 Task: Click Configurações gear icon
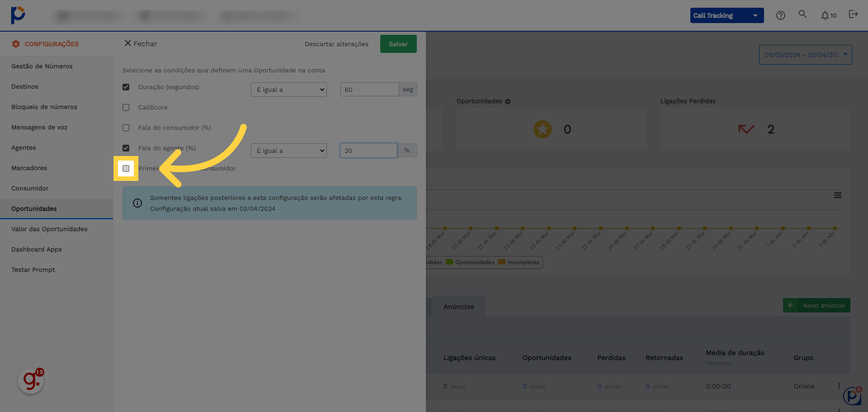[x=16, y=44]
